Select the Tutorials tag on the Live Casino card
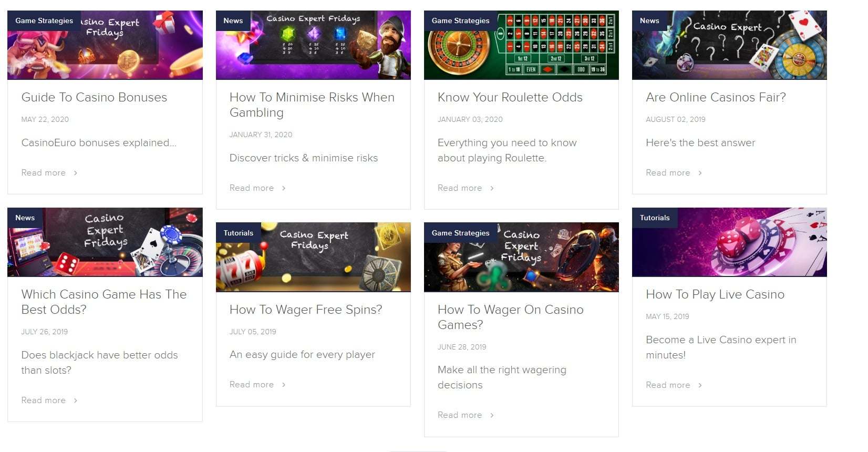 (655, 218)
